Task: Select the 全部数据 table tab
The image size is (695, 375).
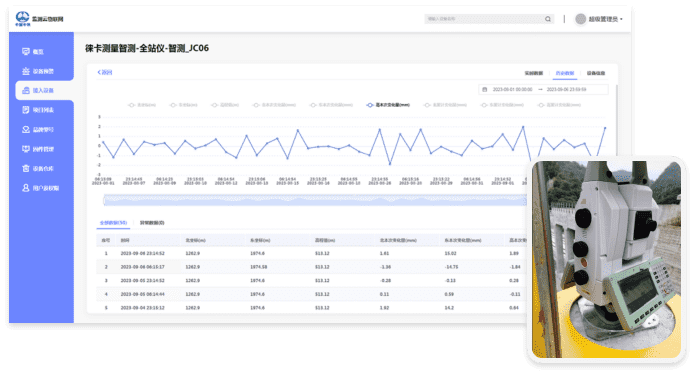Action: point(113,223)
